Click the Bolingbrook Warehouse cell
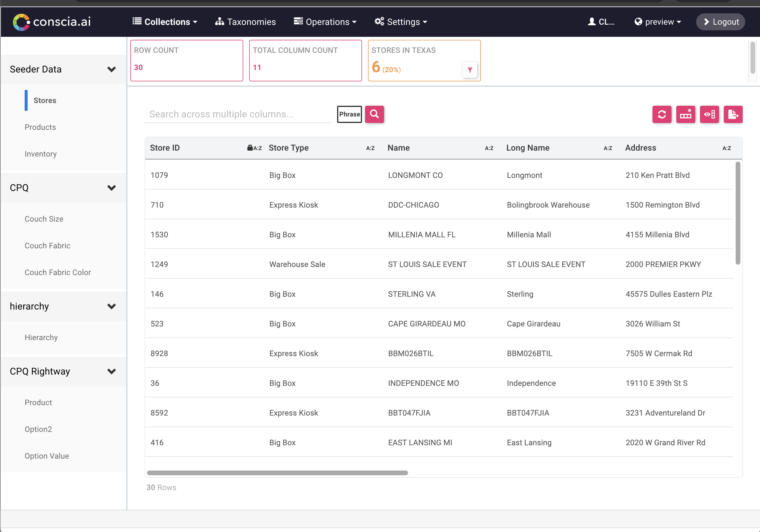The image size is (760, 532). click(x=548, y=205)
